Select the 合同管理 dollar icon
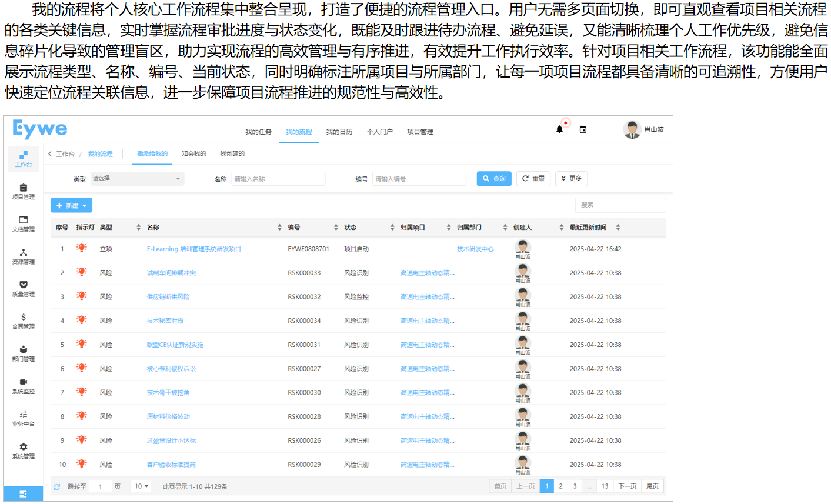This screenshot has height=504, width=831. click(23, 321)
